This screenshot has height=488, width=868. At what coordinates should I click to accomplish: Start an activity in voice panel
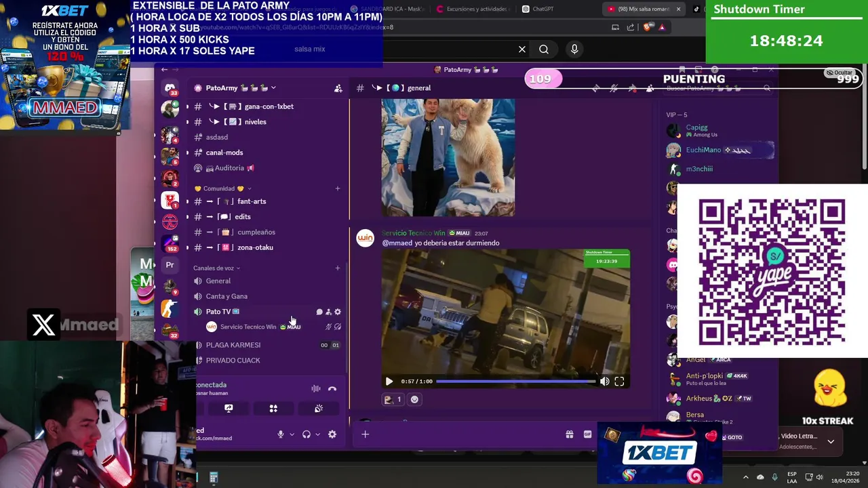pyautogui.click(x=273, y=409)
